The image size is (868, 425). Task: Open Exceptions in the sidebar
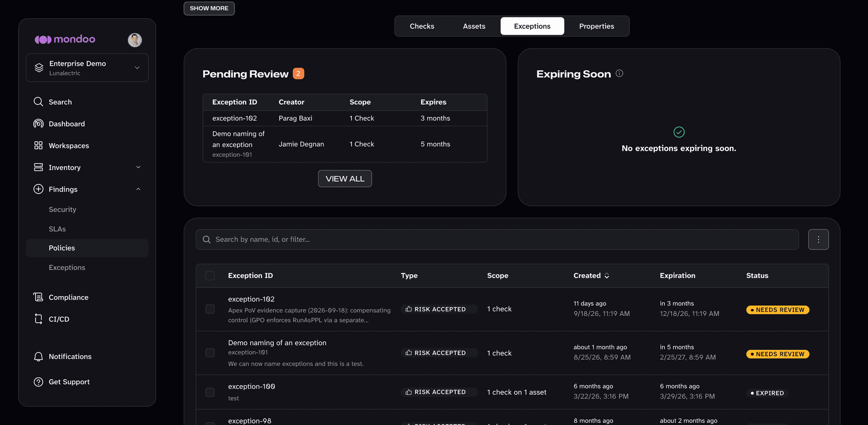point(67,268)
